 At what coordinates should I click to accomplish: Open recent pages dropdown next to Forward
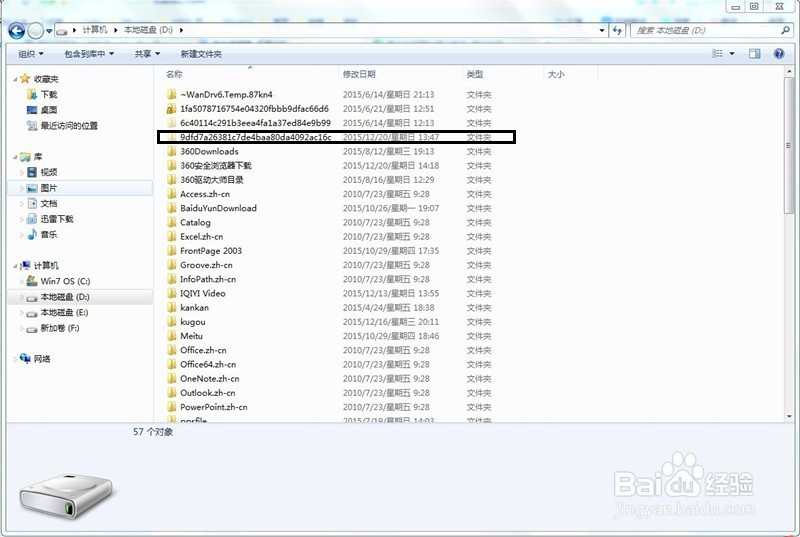point(49,31)
